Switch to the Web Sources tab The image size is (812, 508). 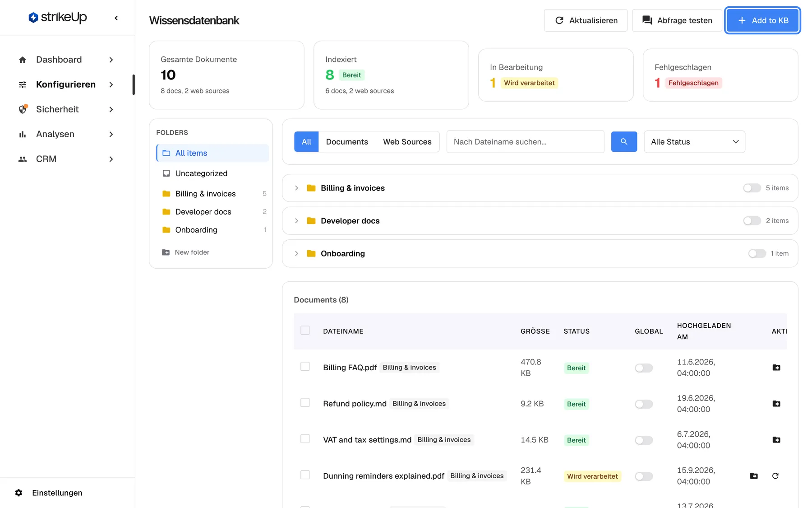pos(407,142)
